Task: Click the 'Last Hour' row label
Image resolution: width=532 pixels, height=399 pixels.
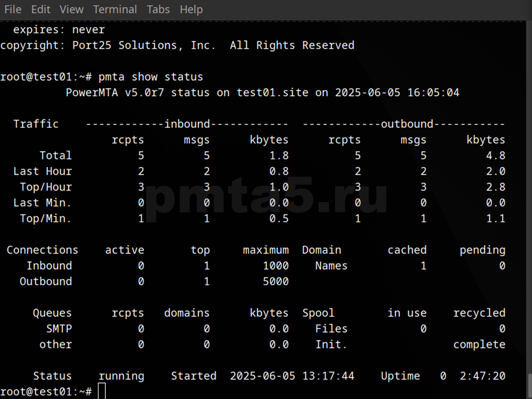Action: (x=43, y=171)
